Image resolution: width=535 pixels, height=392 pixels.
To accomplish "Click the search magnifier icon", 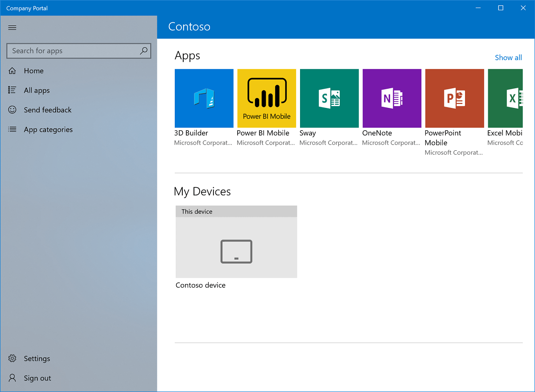I will 144,51.
